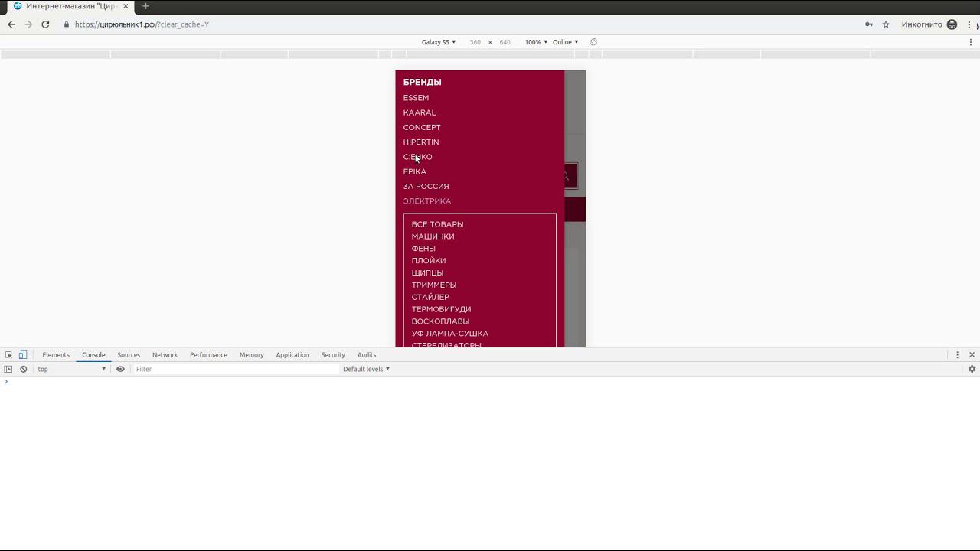The height and width of the screenshot is (551, 980).
Task: Open the Galaxy S5 device dropdown
Action: coord(439,42)
